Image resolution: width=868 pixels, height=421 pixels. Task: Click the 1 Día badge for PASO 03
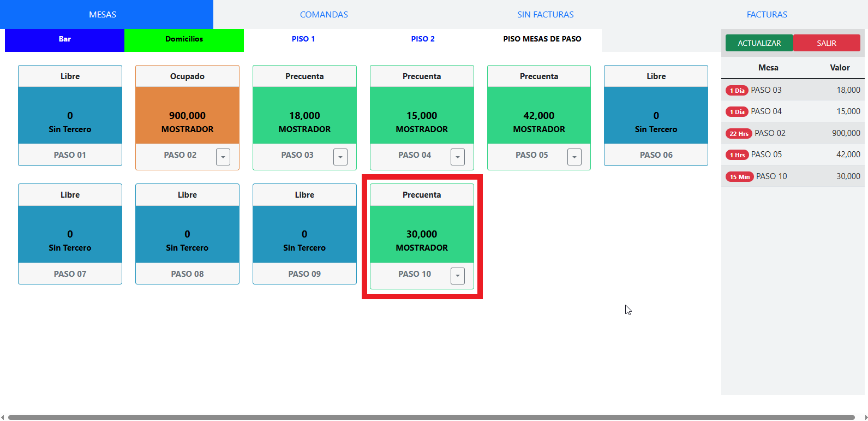[x=737, y=91]
